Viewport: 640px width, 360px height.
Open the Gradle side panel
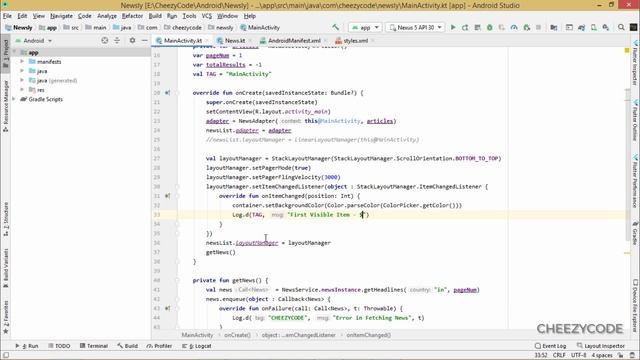(x=635, y=234)
